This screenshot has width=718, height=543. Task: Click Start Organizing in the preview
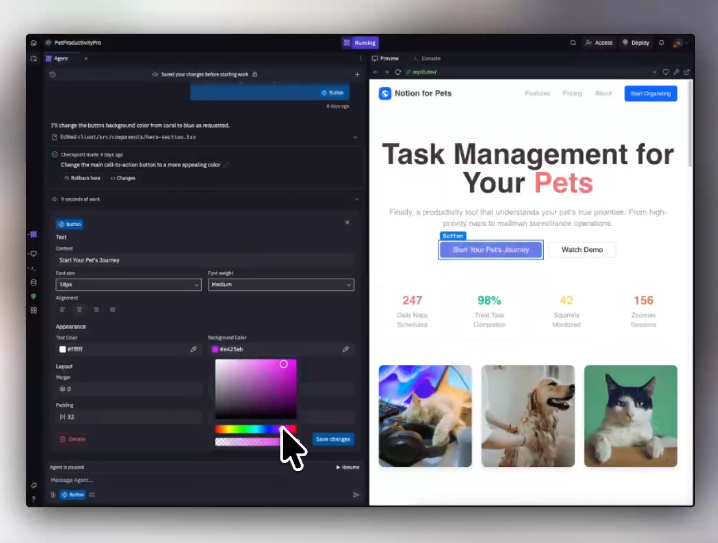(x=651, y=93)
